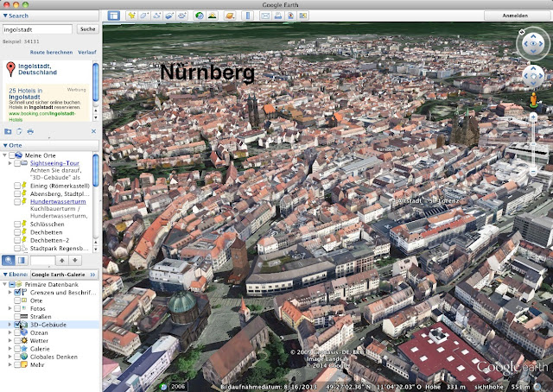Check Eining (Römerkastell) placemark box
This screenshot has width=553, height=392.
click(17, 186)
